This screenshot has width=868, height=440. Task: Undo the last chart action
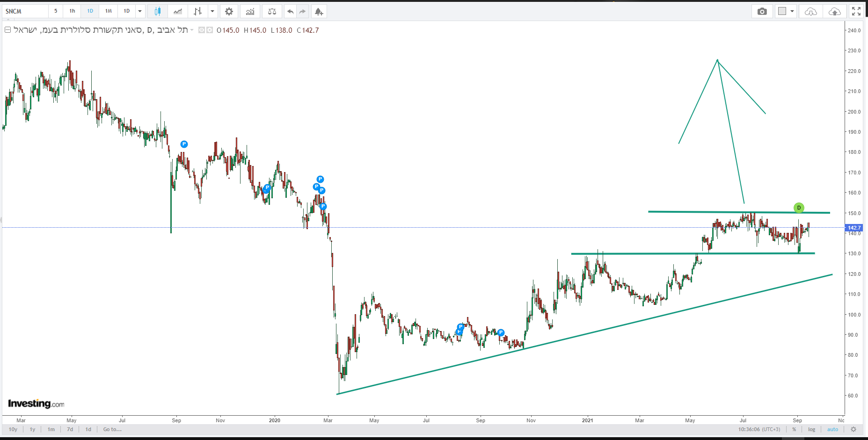[x=291, y=11]
